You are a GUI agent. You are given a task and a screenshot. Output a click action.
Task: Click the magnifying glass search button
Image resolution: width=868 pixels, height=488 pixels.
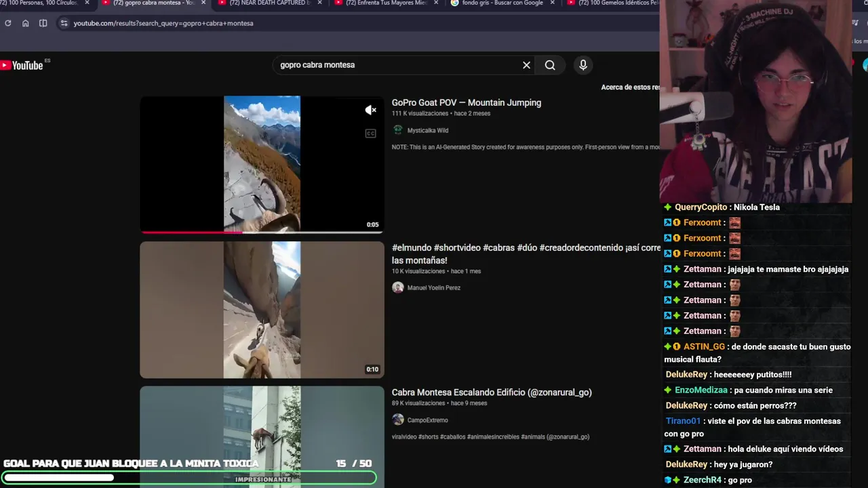pyautogui.click(x=550, y=65)
